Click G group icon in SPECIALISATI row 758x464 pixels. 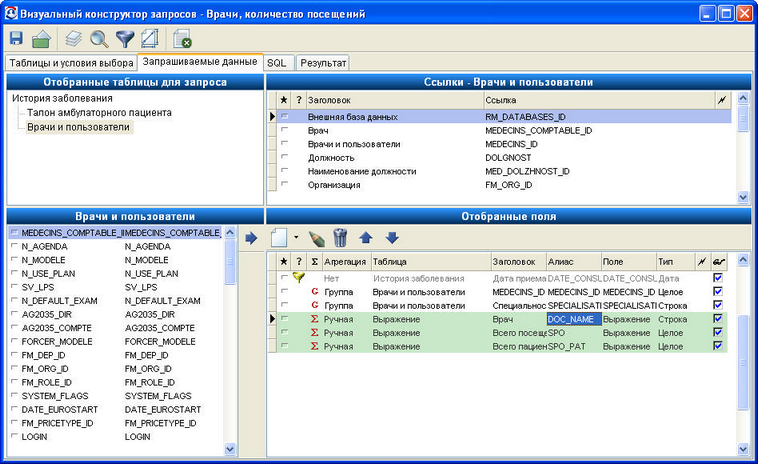(x=315, y=305)
